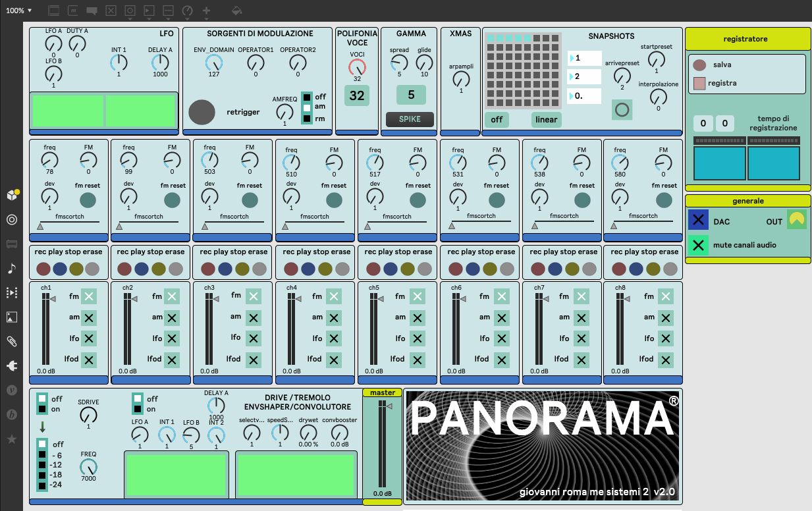
Task: Click the paperclip files icon in sidebar
Action: [x=12, y=341]
